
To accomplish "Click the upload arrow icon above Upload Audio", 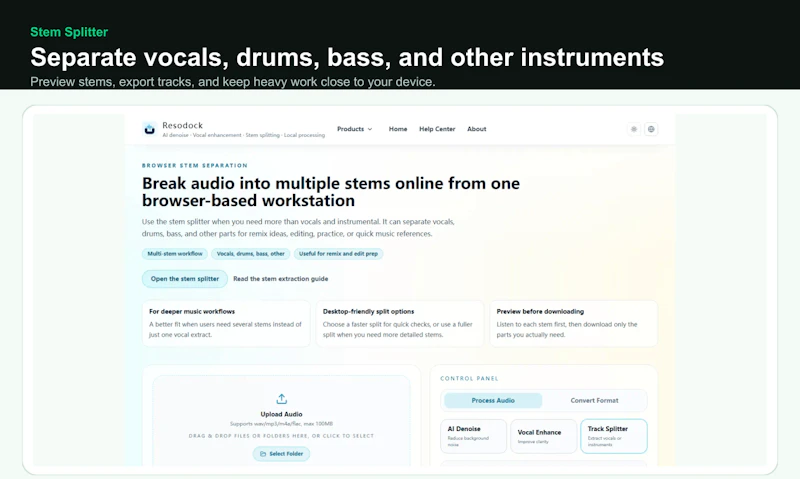I will (282, 399).
